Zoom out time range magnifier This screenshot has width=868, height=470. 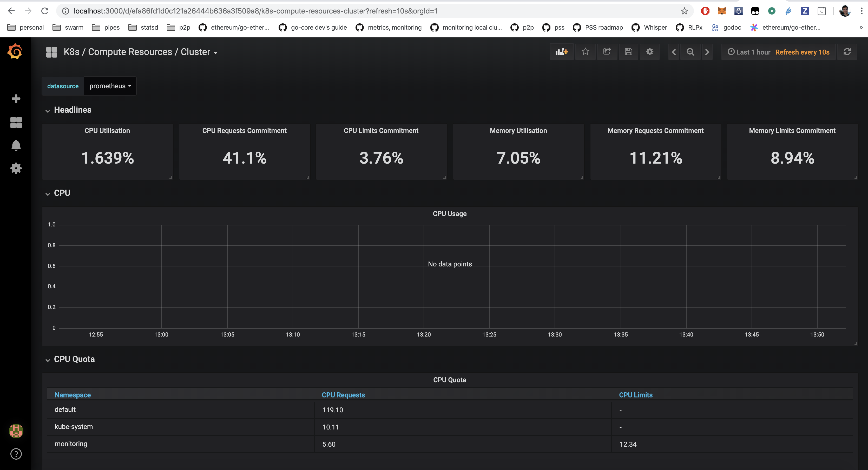[x=690, y=52]
